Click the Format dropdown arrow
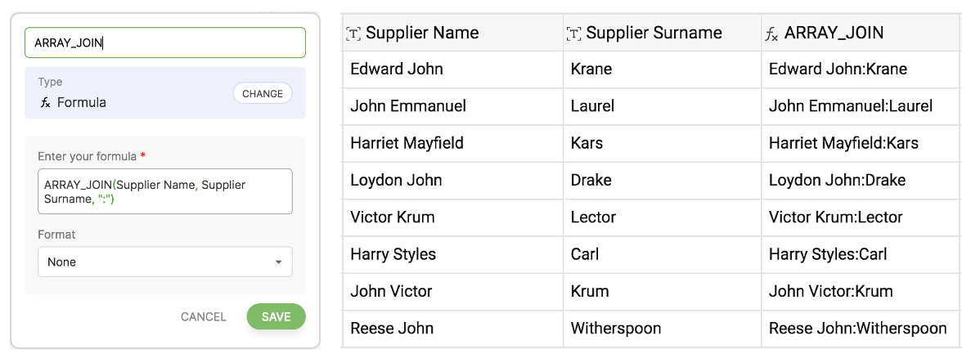 [x=278, y=262]
